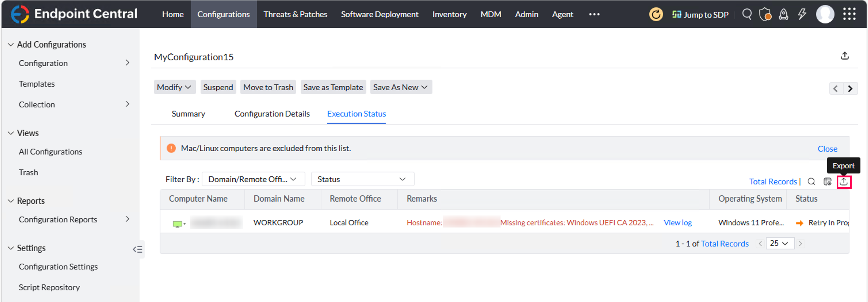Click the Export icon above table
Screen dimensions: 868x302
(x=844, y=182)
